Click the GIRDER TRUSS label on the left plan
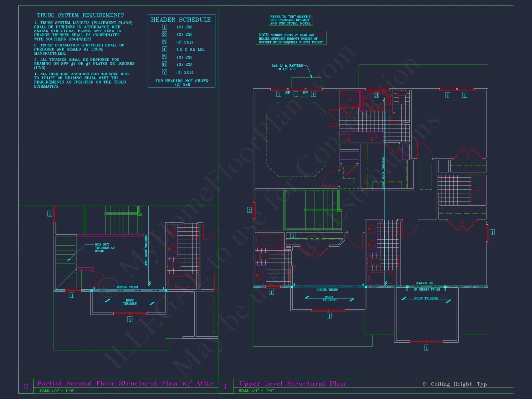 (127, 287)
